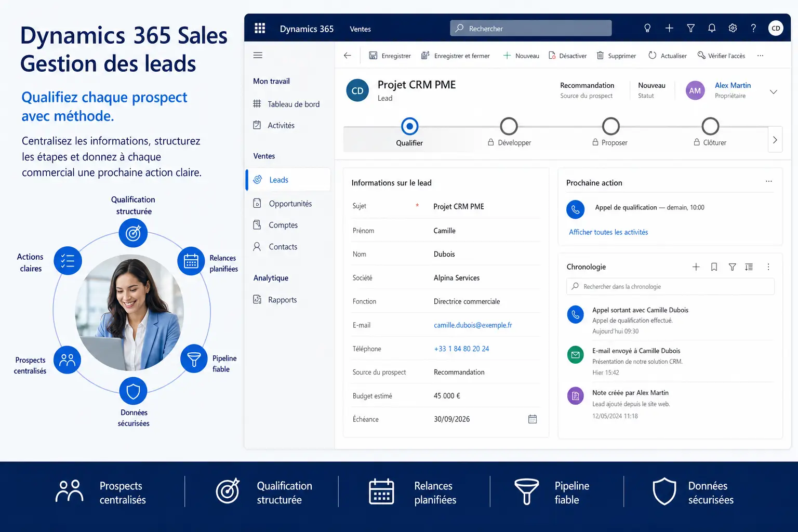Click the phone icon of Appel de qualification

click(575, 209)
